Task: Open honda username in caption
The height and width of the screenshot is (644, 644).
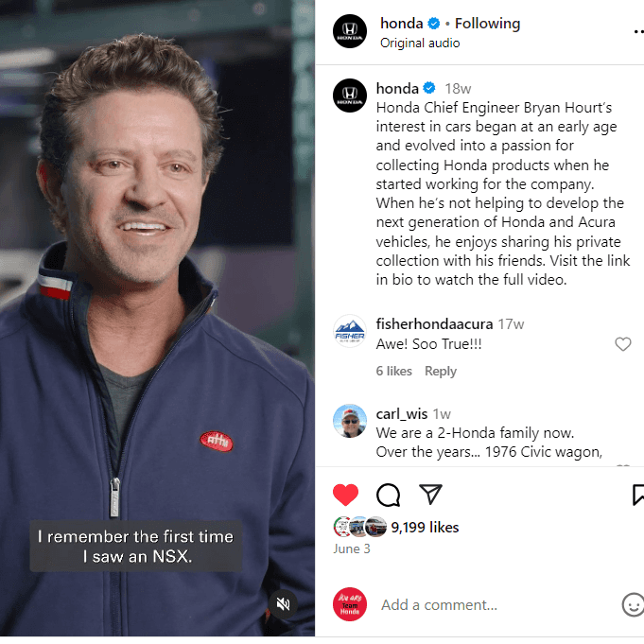Action: [x=397, y=88]
